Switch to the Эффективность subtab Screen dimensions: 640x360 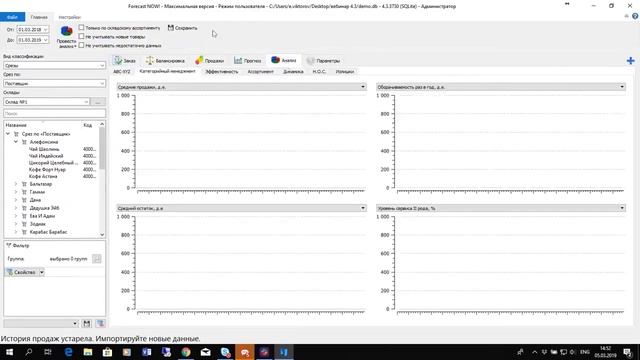(x=222, y=71)
